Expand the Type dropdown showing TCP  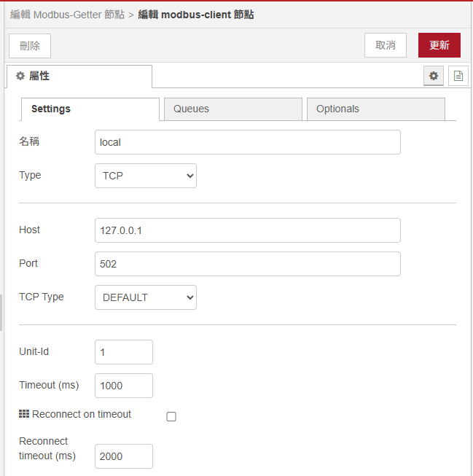click(x=146, y=176)
